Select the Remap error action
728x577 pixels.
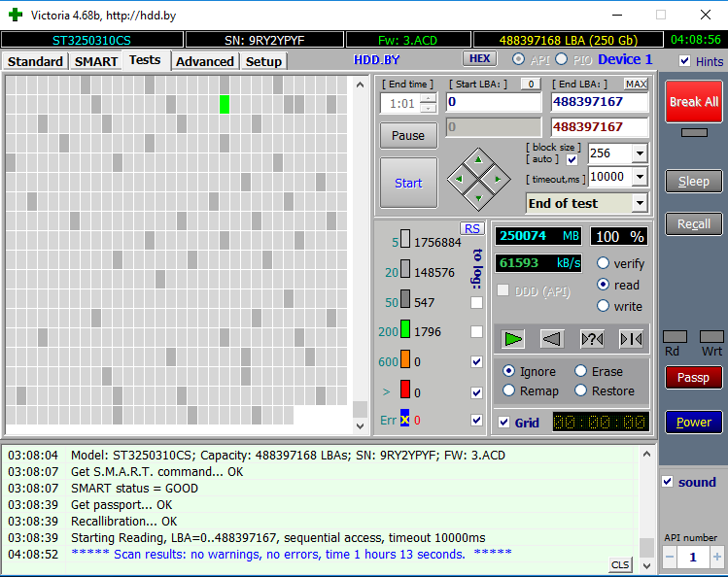[x=509, y=390]
